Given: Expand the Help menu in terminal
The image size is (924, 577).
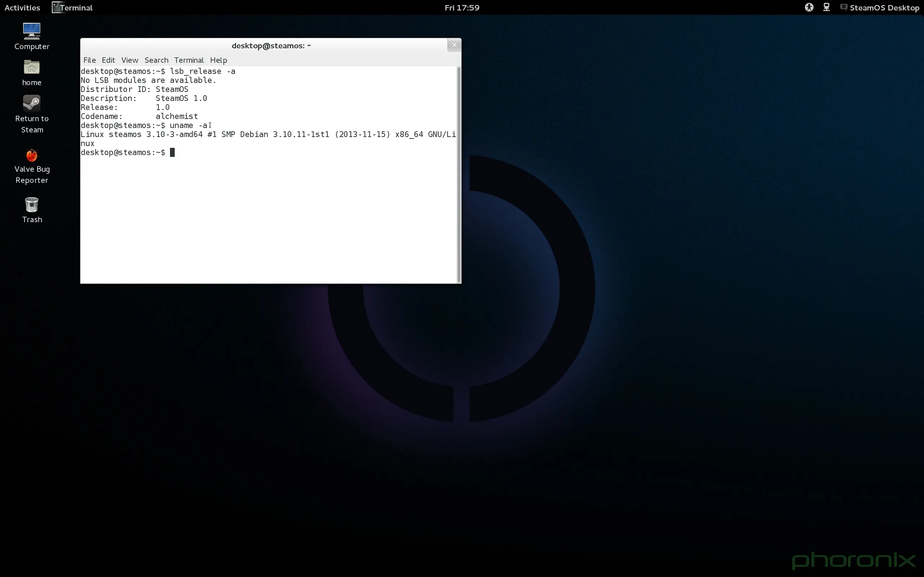Looking at the screenshot, I should point(218,60).
